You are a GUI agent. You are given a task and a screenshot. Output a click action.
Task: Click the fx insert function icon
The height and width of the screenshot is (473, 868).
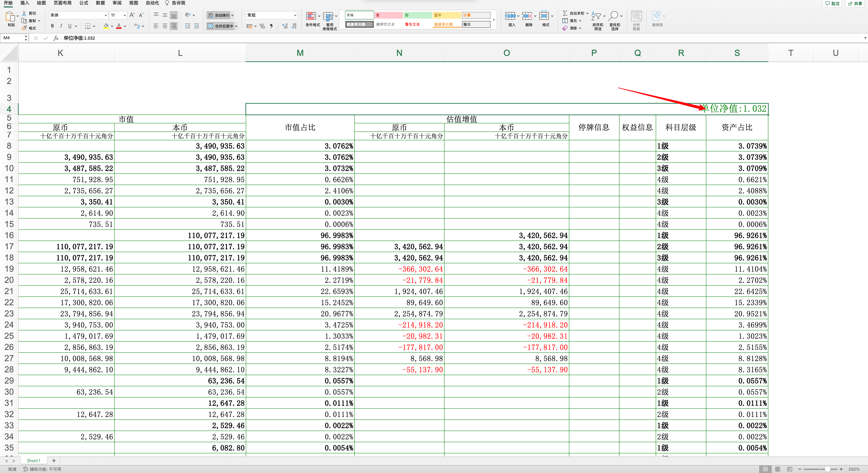pos(56,38)
